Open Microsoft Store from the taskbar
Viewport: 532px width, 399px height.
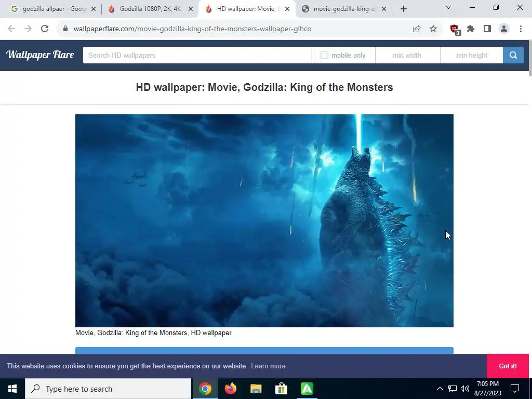point(281,389)
